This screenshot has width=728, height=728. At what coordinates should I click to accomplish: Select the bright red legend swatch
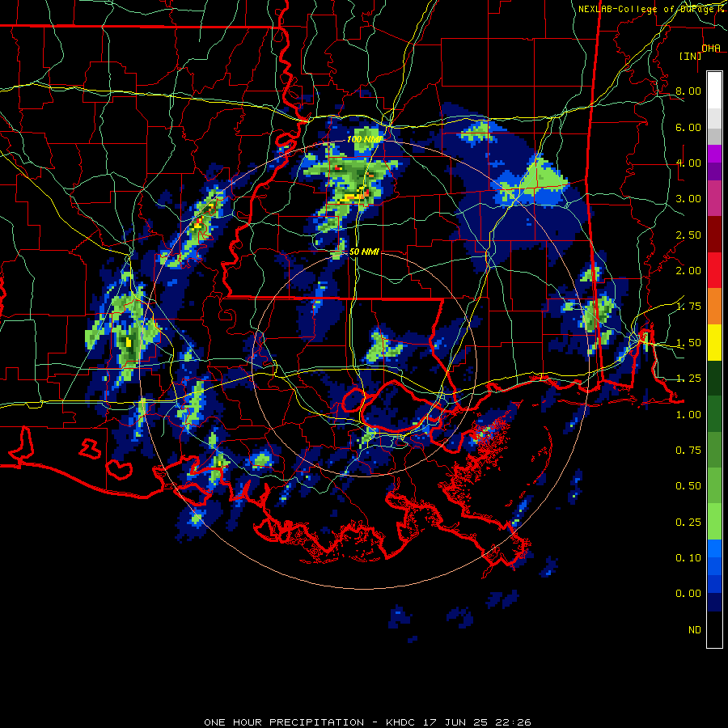click(714, 271)
